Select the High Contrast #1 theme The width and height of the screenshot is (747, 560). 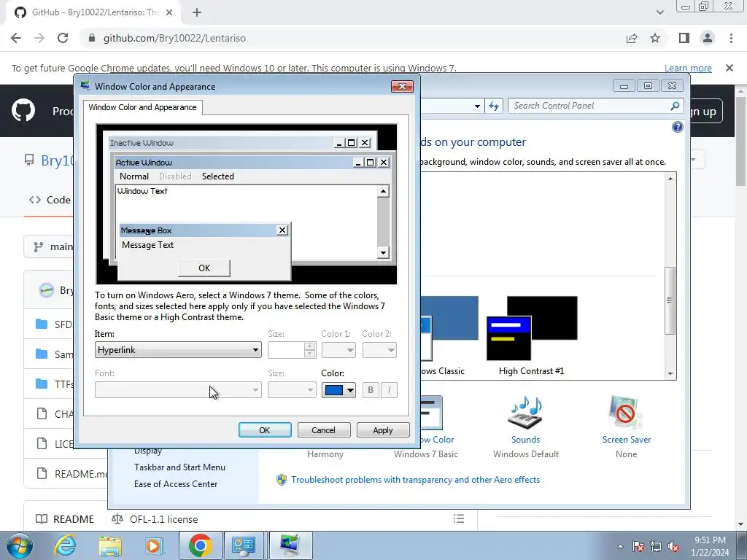[x=532, y=335]
